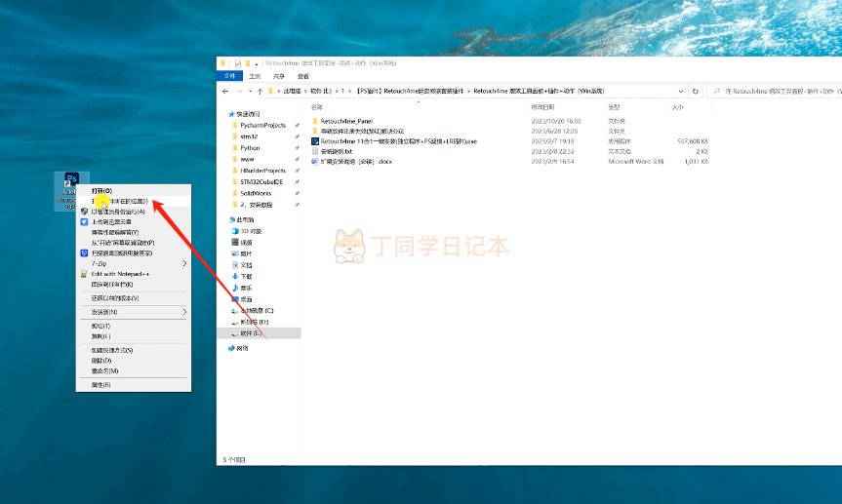Click 软件 (E:) in the address breadcrumb
The image size is (842, 504).
pos(321,92)
